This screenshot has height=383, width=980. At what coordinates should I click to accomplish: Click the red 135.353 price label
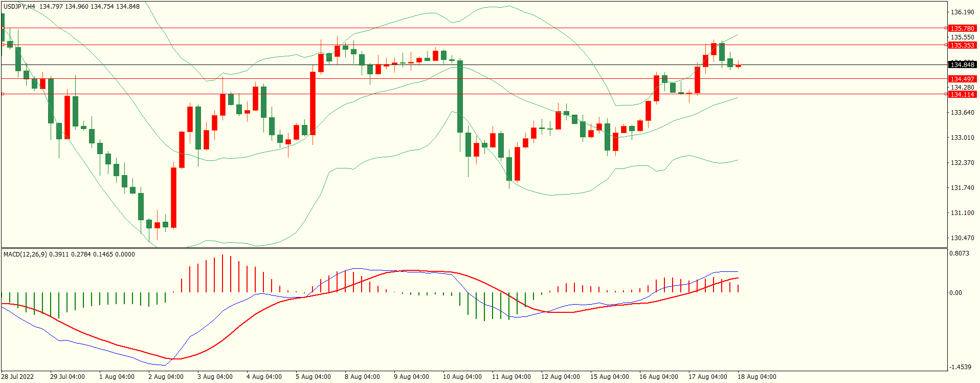962,46
